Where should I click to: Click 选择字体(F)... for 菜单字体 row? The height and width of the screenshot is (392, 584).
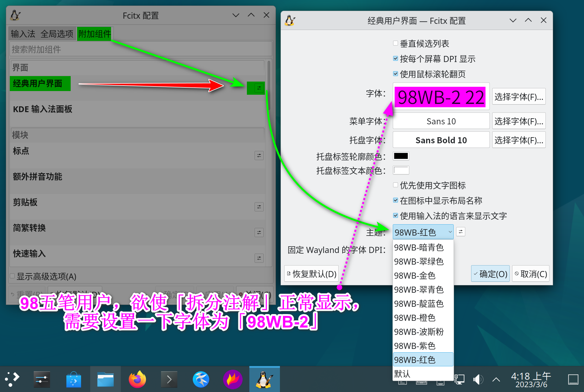tap(519, 121)
